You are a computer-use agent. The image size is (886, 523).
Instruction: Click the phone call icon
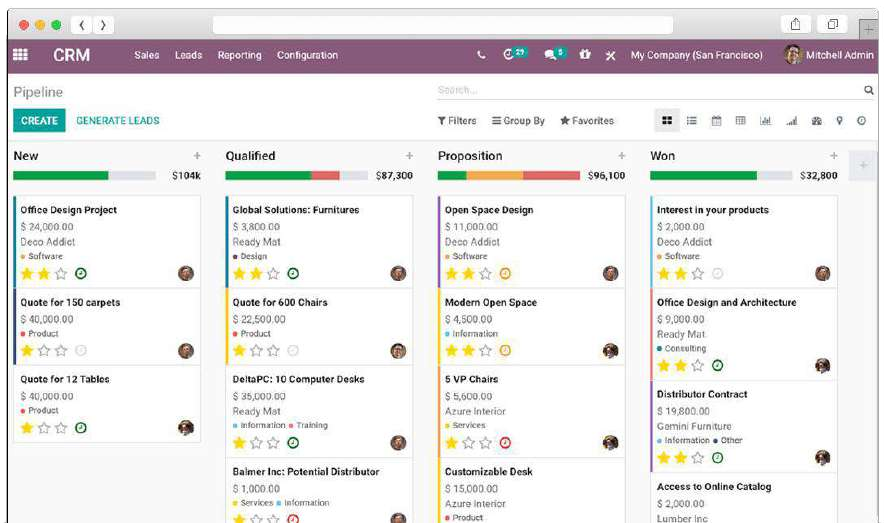pos(481,55)
